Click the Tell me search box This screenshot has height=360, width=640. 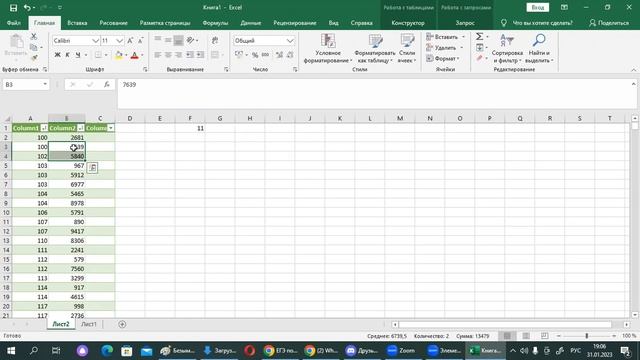537,23
